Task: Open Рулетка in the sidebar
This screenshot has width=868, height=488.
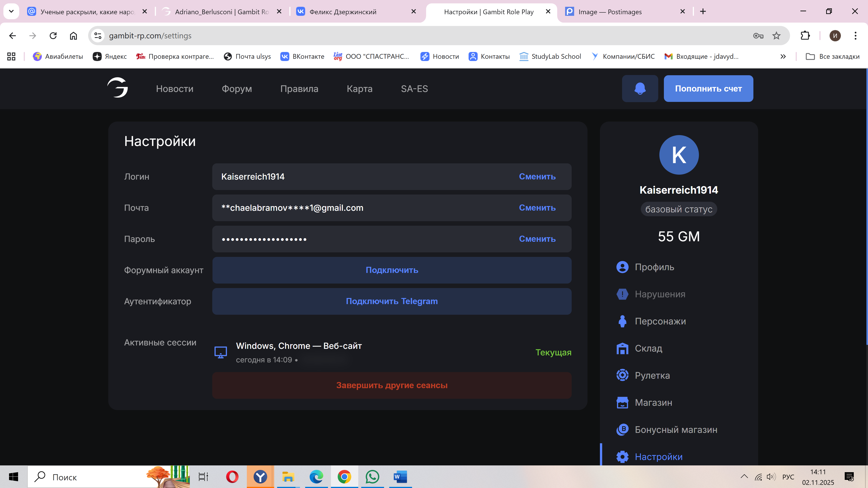Action: click(x=652, y=375)
